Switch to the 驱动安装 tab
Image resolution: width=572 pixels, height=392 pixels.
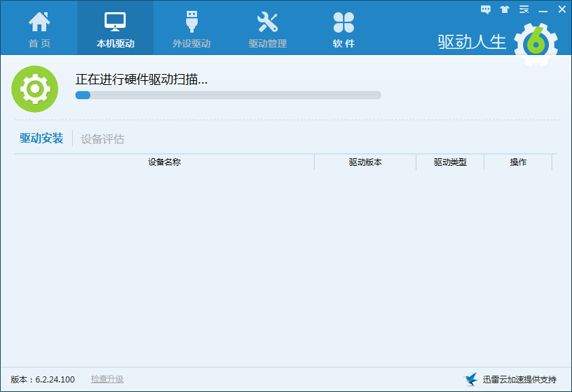pyautogui.click(x=41, y=139)
